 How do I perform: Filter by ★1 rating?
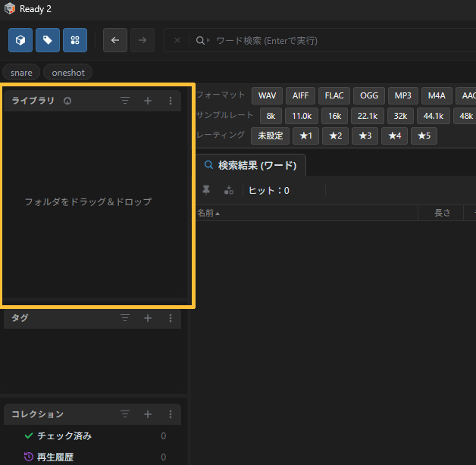(x=305, y=136)
